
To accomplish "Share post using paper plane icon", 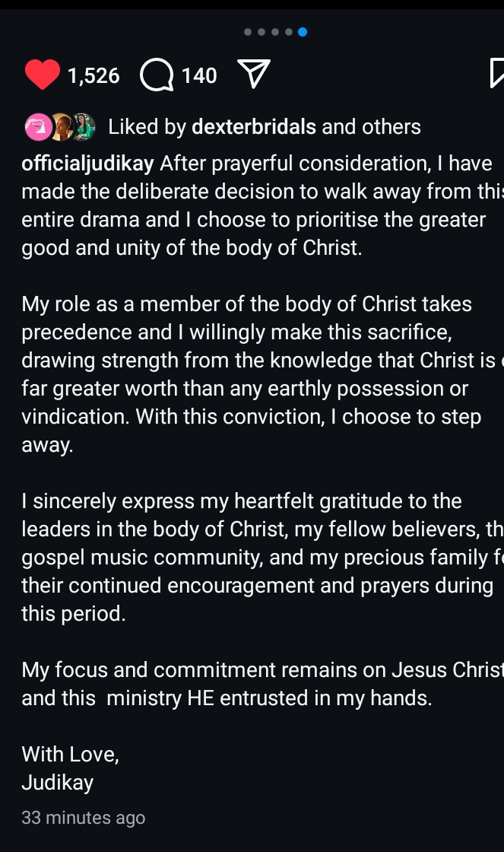I will pyautogui.click(x=254, y=74).
